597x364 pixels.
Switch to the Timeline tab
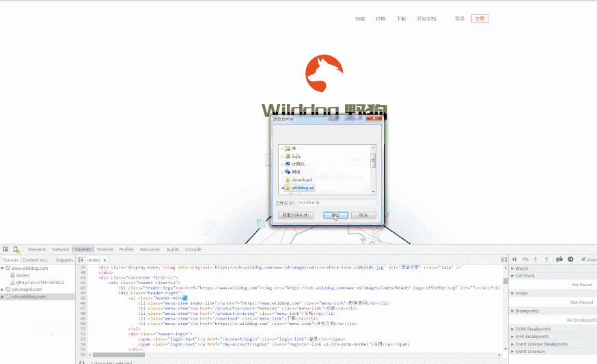(105, 249)
